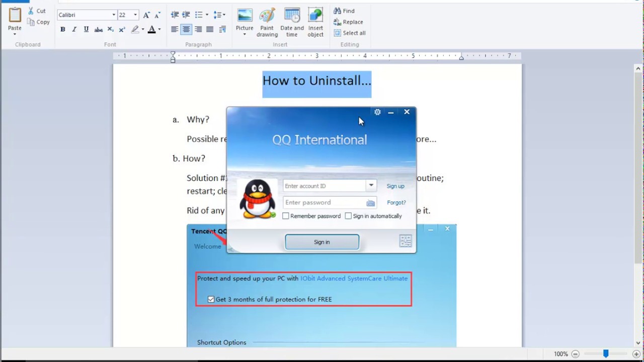
Task: Click Select all
Action: 350,33
